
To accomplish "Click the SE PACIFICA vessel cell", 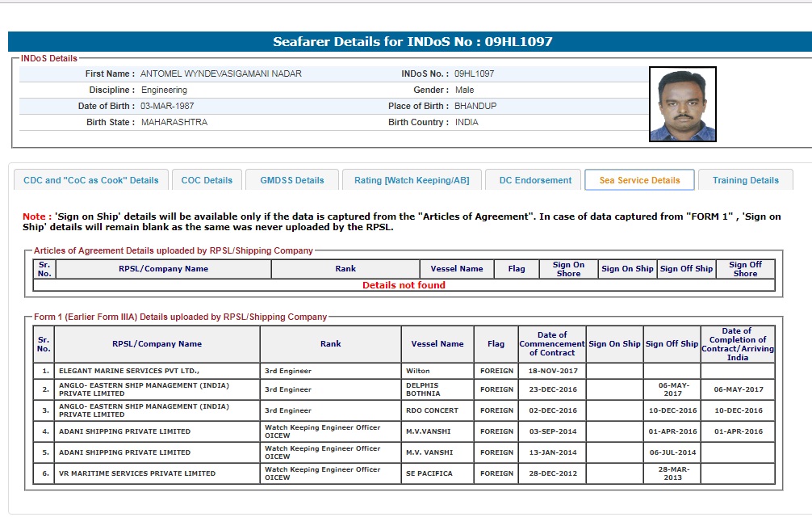I will coord(429,473).
